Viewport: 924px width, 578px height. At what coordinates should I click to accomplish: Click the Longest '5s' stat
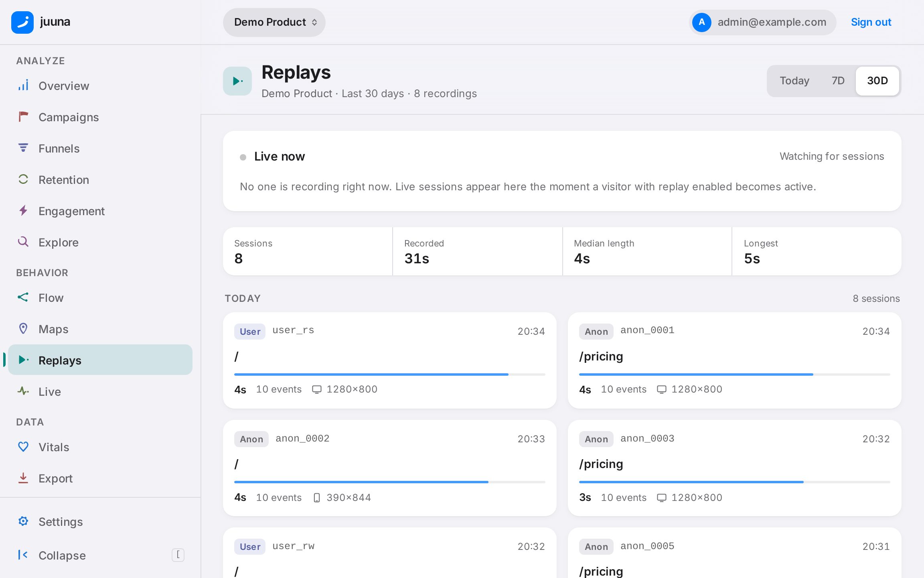[752, 258]
